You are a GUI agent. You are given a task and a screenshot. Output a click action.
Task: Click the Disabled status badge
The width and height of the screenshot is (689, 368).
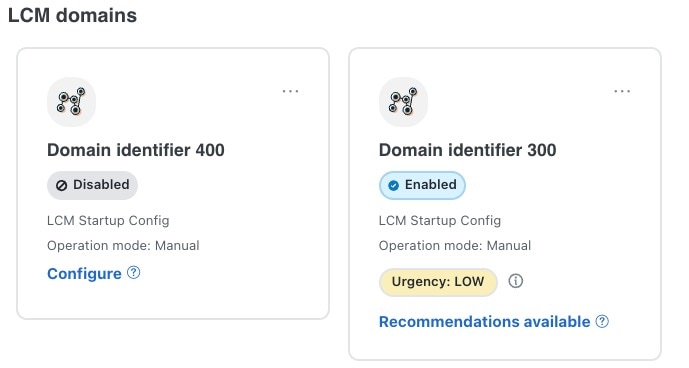(x=92, y=185)
